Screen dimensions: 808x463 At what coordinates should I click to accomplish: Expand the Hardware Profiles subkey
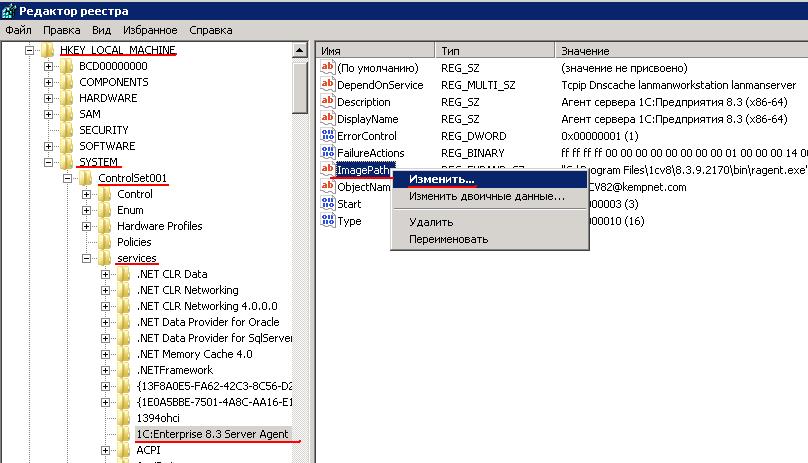(87, 226)
